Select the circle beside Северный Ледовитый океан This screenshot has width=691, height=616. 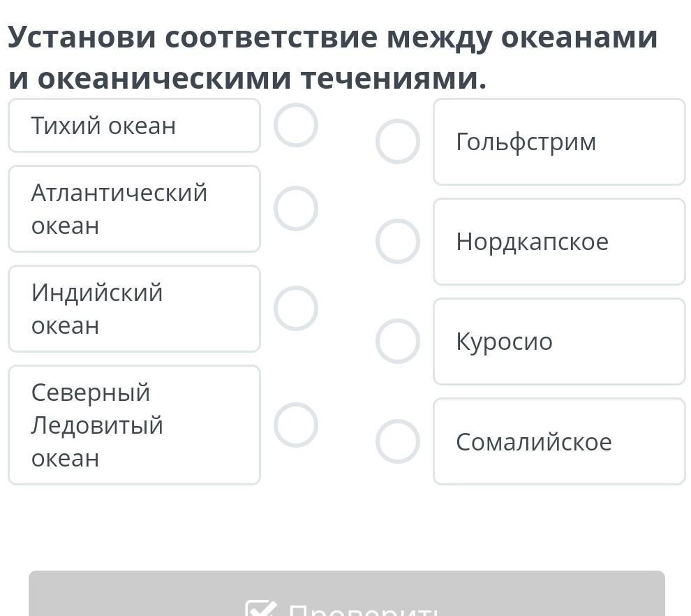296,425
